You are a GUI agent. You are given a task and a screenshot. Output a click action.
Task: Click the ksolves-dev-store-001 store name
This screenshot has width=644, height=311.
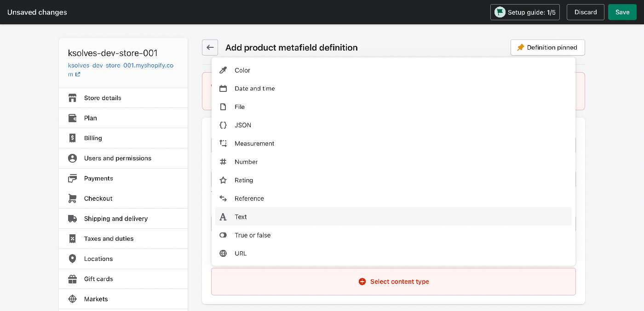point(113,53)
